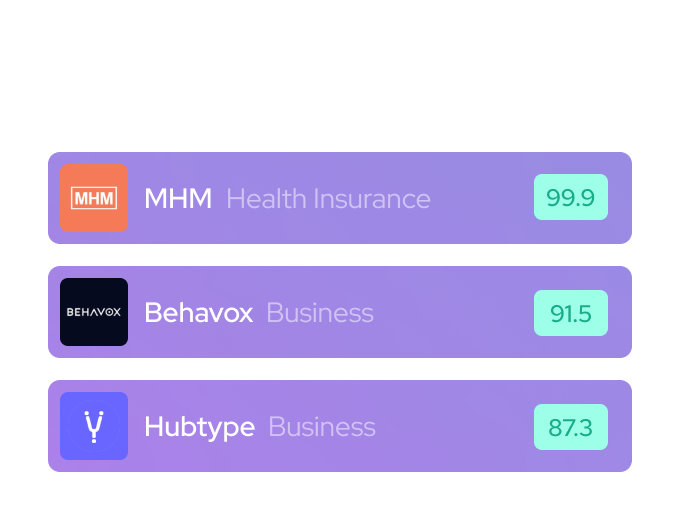Click white MHM text inside orange logo
The height and width of the screenshot is (522, 680).
click(x=94, y=198)
